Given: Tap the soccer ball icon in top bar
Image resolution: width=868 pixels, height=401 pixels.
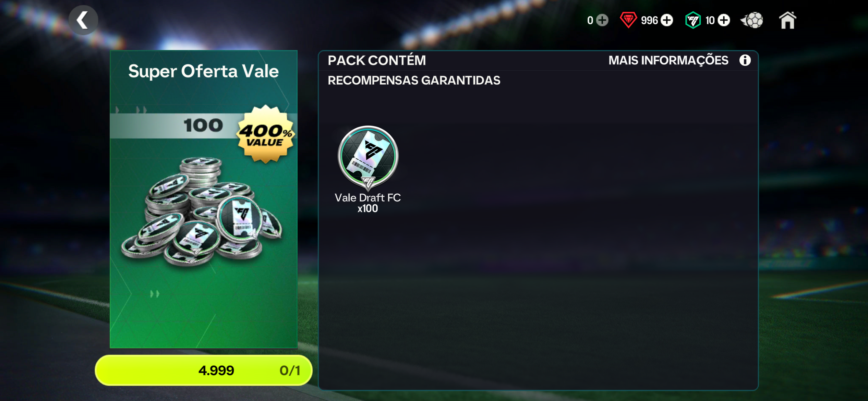Looking at the screenshot, I should tap(752, 21).
